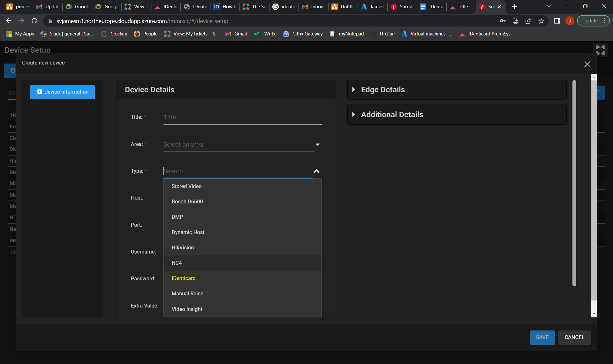Choose the IDenticard type option
The height and width of the screenshot is (364, 613).
[x=242, y=278]
